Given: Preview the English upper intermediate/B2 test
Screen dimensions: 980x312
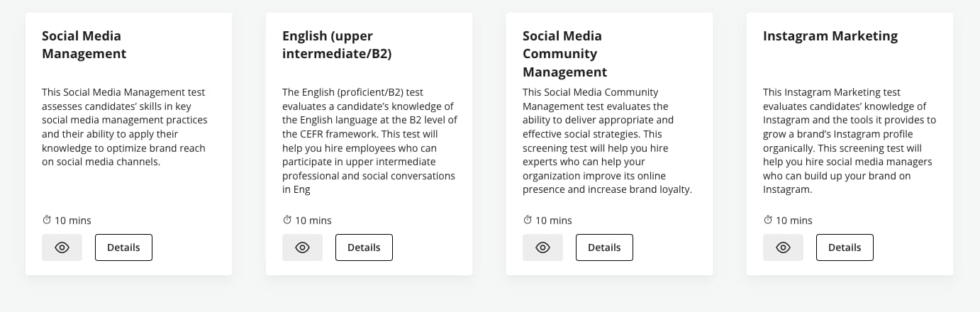Looking at the screenshot, I should [302, 247].
